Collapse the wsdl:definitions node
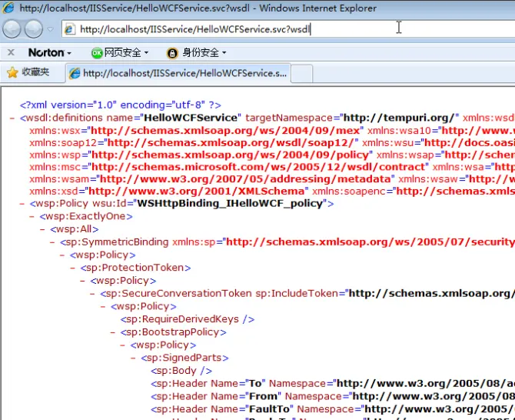 [12, 118]
